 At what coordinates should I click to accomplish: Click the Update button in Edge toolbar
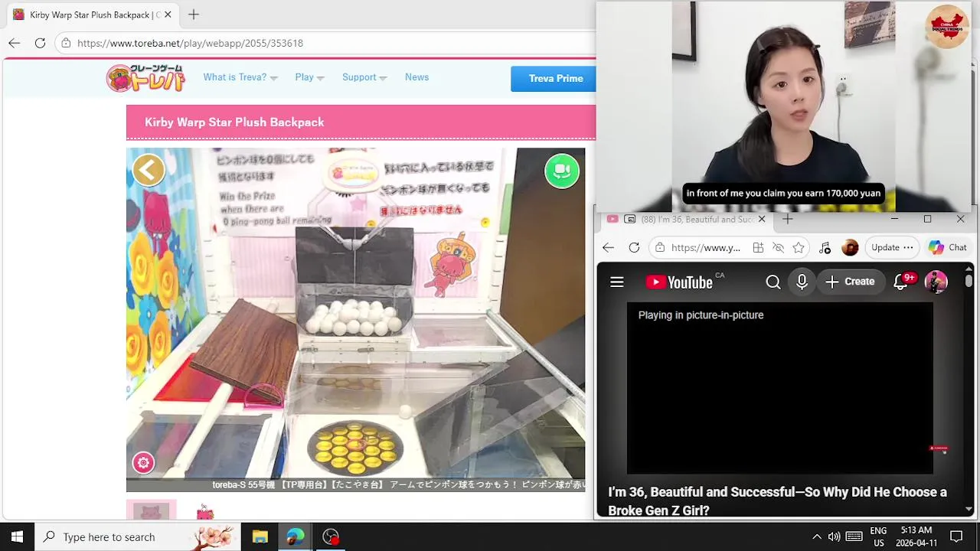pos(892,247)
